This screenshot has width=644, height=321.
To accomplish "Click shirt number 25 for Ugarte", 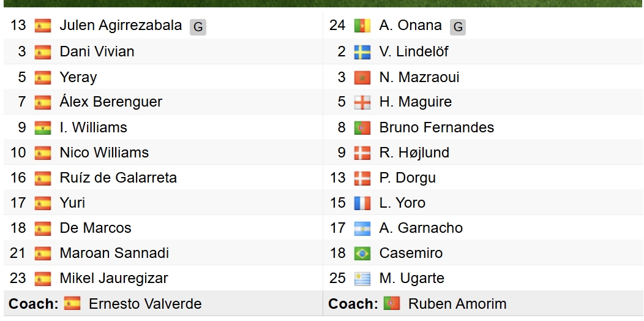I will (x=337, y=278).
